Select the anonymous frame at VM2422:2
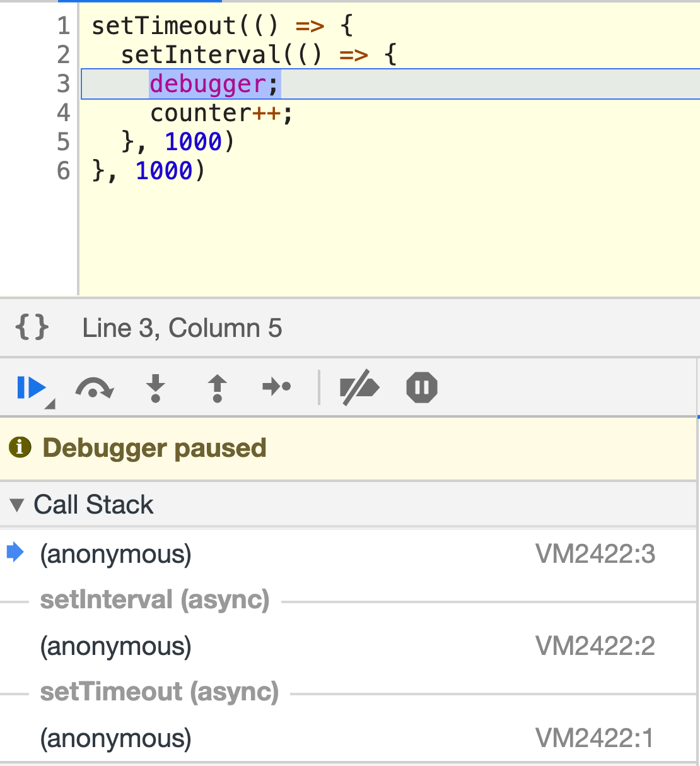Viewport: 700px width, 766px height. (115, 646)
